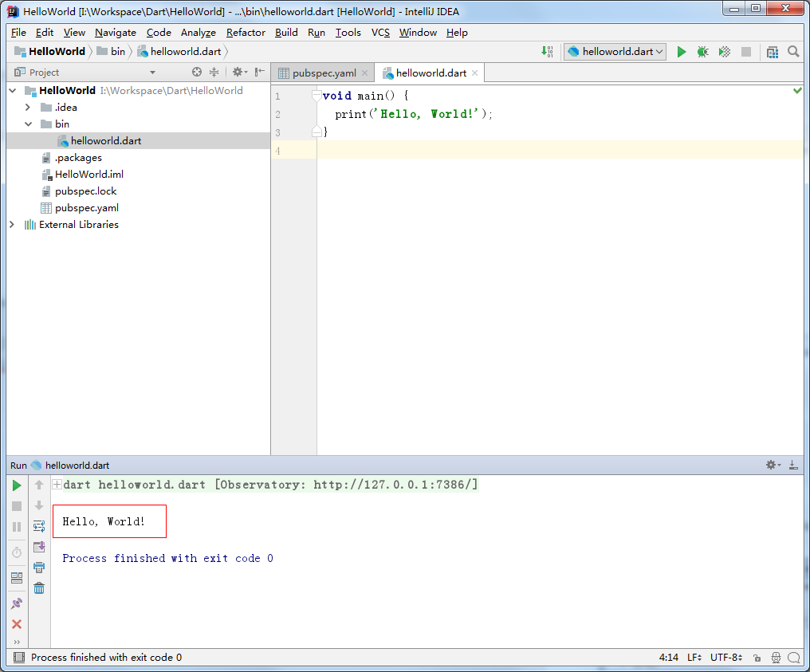Open the Refactor menu
Image resolution: width=810 pixels, height=672 pixels.
(x=246, y=33)
